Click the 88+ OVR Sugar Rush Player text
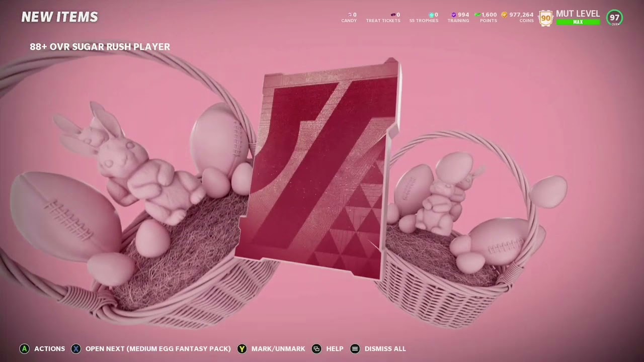Screen dimensions: 644x362 pos(100,47)
